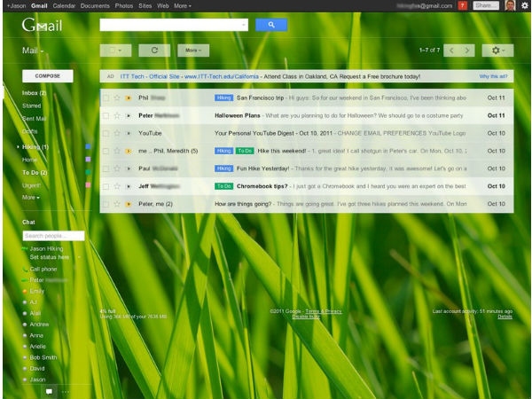Viewport: 532px width, 399px height.
Task: Click the Why this ad? link
Action: click(x=493, y=76)
